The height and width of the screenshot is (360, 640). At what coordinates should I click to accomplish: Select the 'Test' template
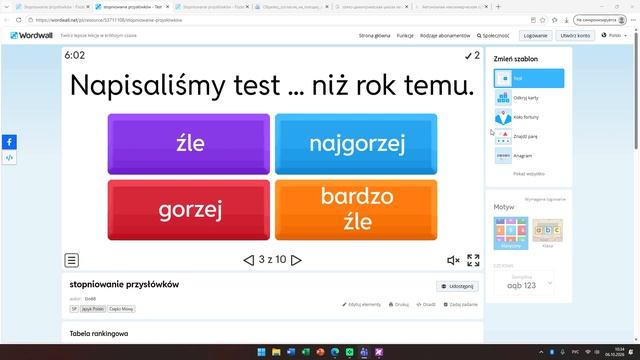click(x=529, y=78)
